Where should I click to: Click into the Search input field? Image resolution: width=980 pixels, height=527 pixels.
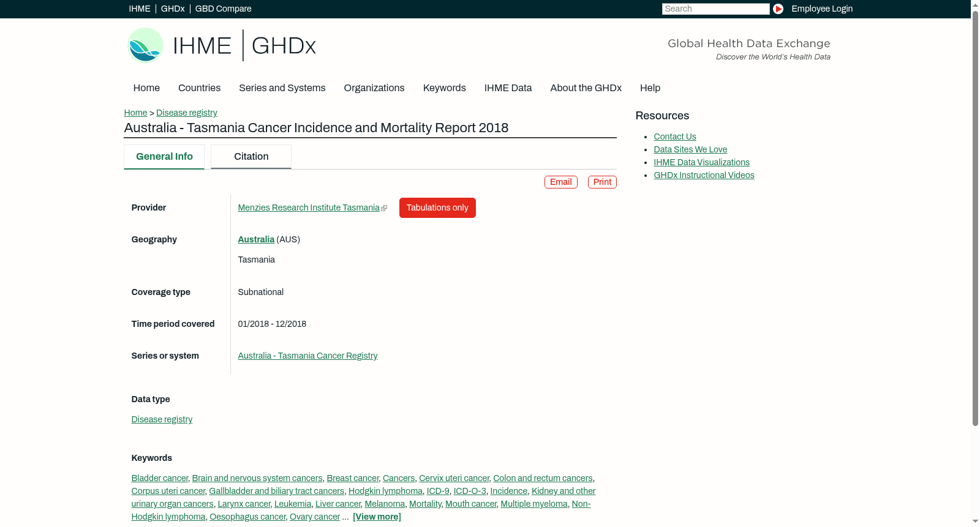tap(715, 9)
